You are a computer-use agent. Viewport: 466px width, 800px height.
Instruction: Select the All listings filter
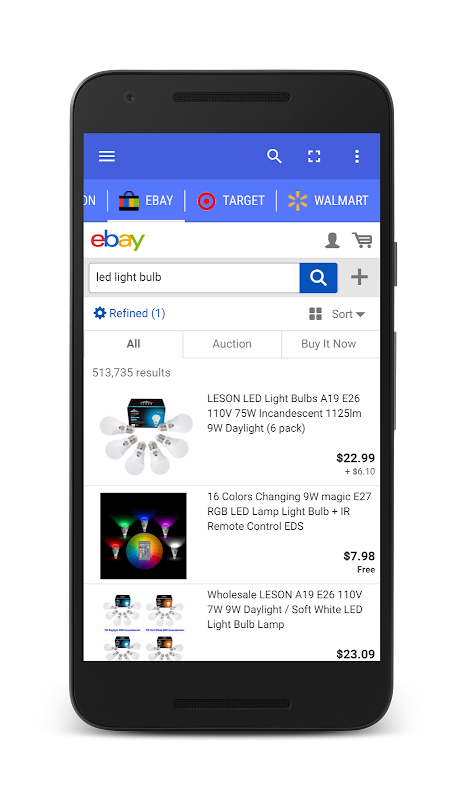pyautogui.click(x=133, y=344)
